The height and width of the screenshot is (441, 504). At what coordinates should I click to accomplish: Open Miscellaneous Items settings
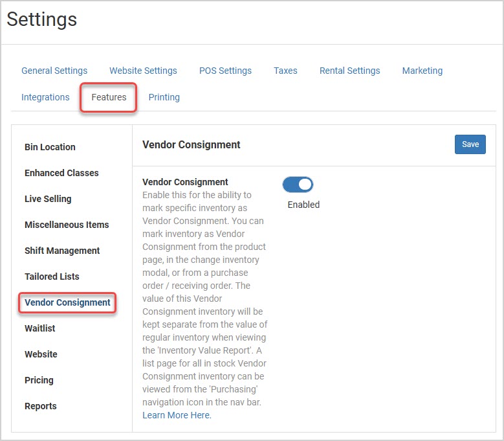(x=67, y=225)
